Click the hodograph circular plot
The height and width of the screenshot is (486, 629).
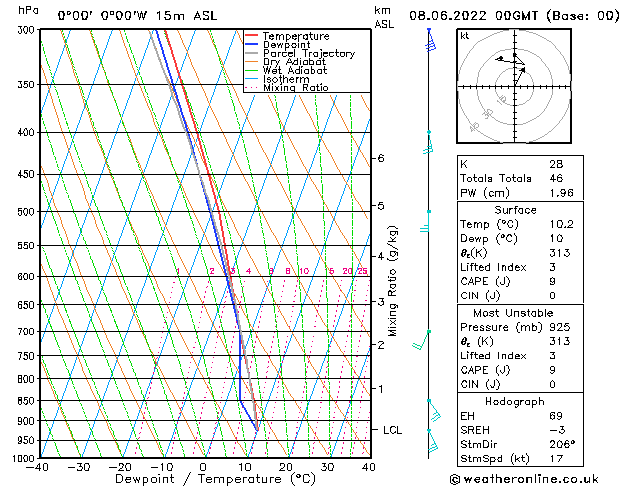click(514, 86)
